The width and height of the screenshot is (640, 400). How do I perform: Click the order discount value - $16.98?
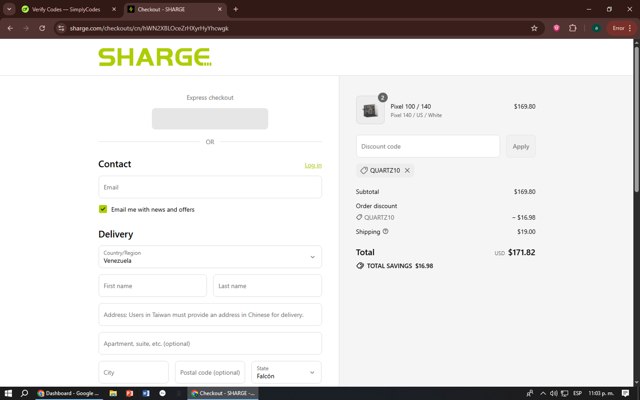click(524, 218)
